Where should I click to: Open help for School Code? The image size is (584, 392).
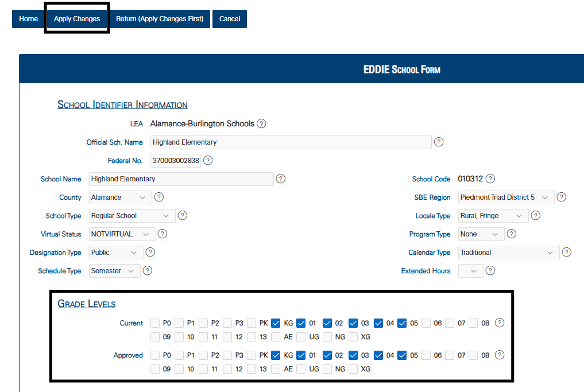tap(490, 178)
